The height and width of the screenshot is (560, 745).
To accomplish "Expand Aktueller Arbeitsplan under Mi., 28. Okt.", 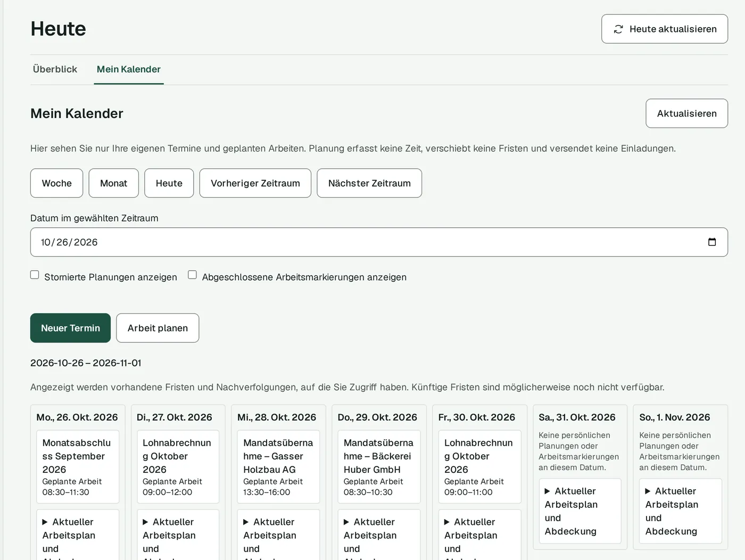I will (278, 534).
